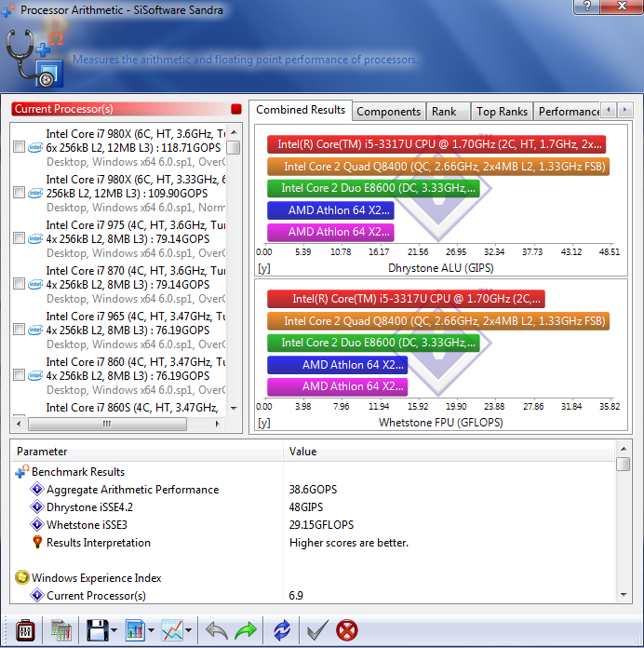
Task: Click the Intel logo beside Core i7 975
Action: pos(35,238)
